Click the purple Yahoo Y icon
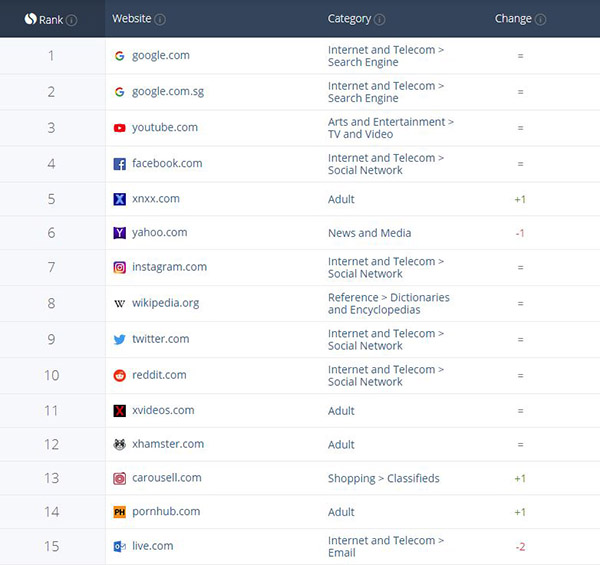 tap(119, 233)
